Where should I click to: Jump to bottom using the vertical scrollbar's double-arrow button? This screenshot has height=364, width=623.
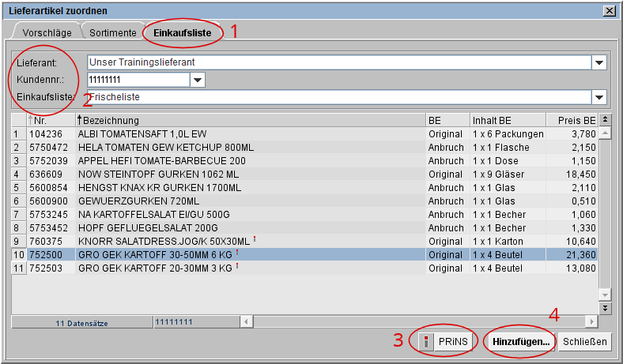pos(606,308)
